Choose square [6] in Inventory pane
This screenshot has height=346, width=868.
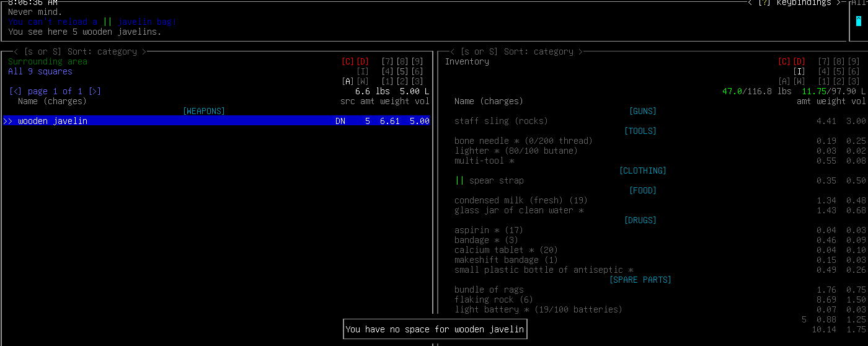coord(854,71)
